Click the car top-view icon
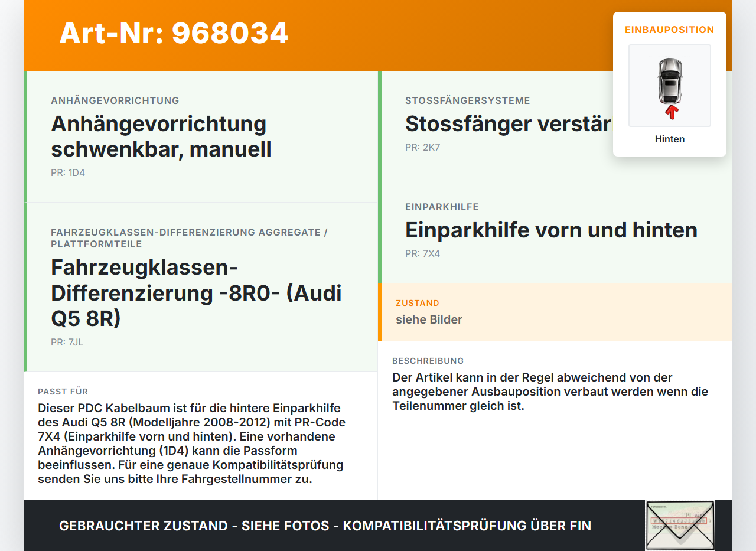The image size is (756, 551). tap(670, 81)
